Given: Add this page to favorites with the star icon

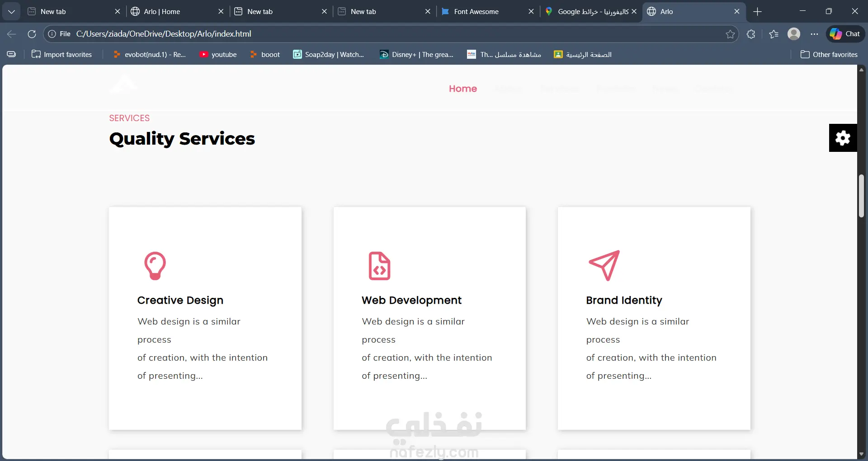Looking at the screenshot, I should (x=730, y=34).
